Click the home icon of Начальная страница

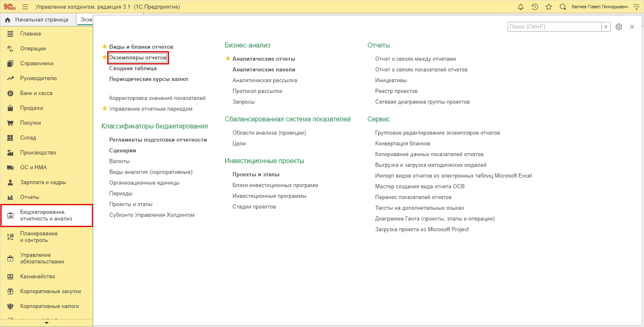pos(8,20)
